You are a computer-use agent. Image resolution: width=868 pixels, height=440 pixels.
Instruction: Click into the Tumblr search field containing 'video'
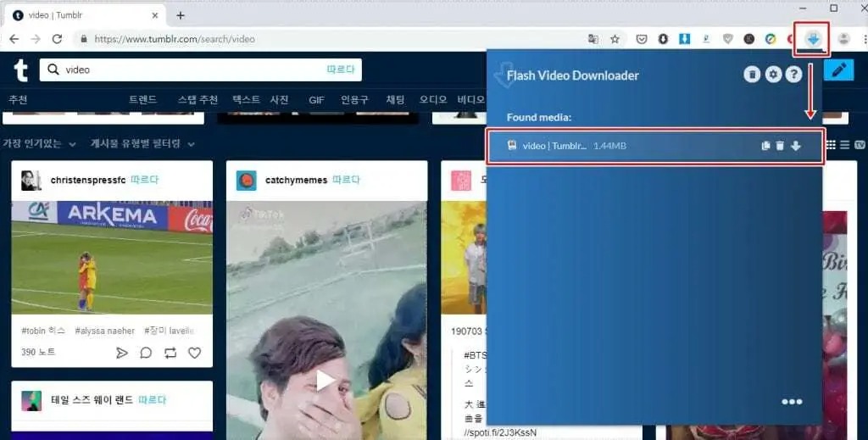point(200,70)
